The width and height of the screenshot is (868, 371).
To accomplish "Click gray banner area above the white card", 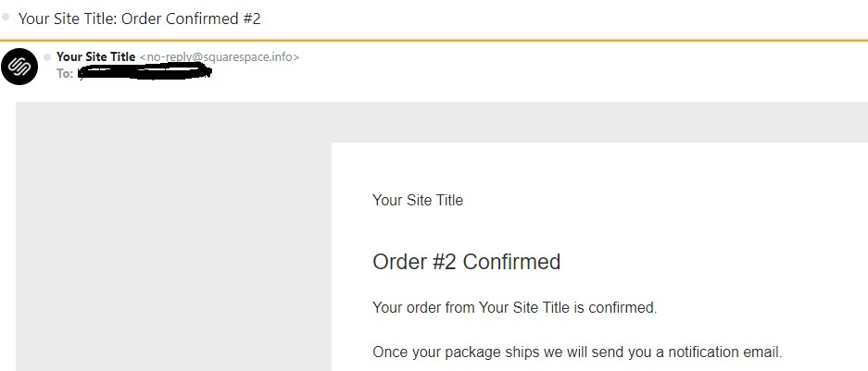I will (x=442, y=122).
